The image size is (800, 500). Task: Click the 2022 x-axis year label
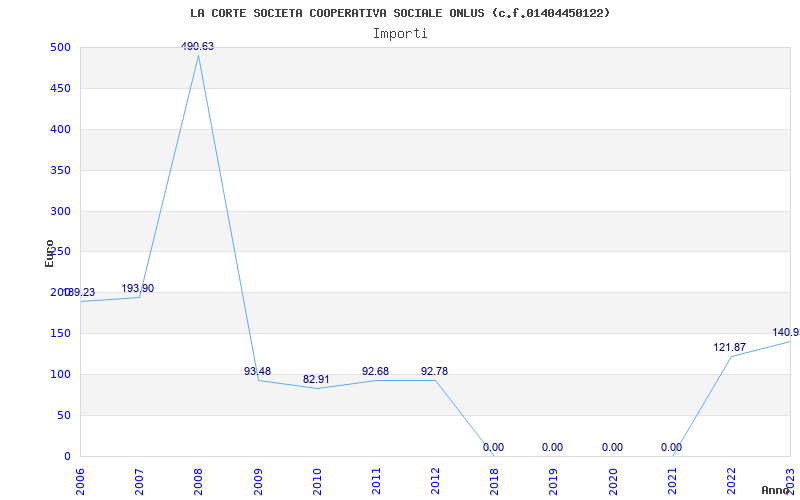tap(731, 481)
